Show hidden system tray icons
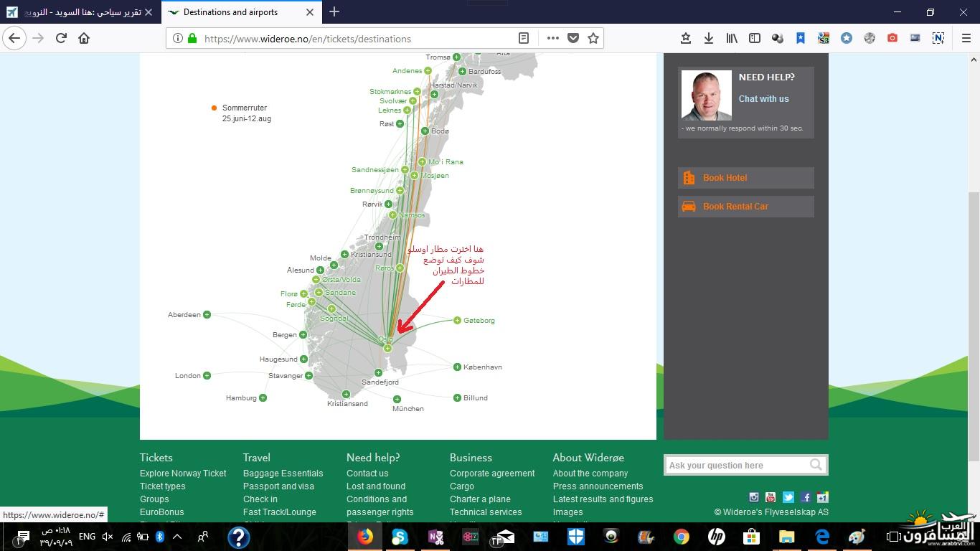 pyautogui.click(x=177, y=537)
